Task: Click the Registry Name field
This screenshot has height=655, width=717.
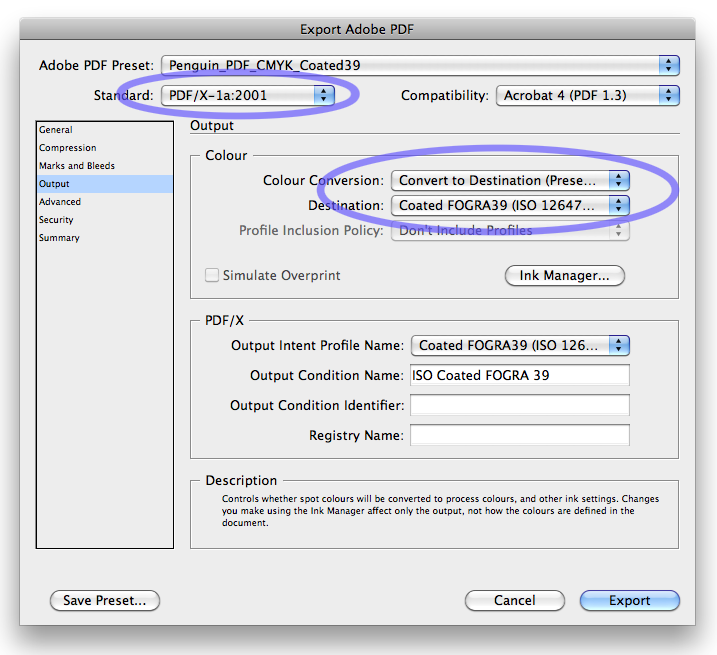Action: coord(520,435)
